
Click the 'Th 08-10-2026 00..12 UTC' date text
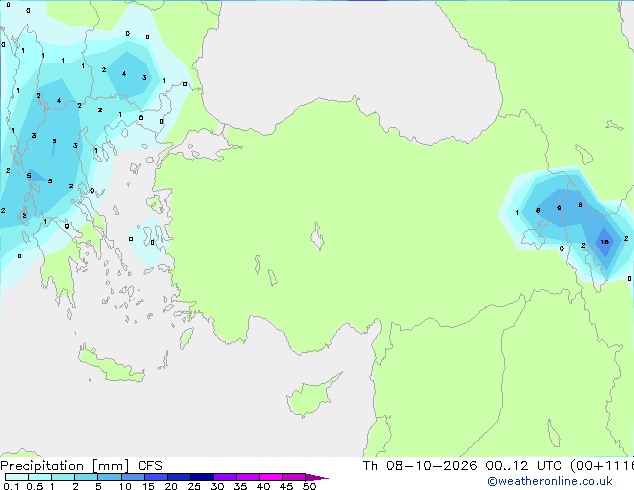click(x=463, y=465)
